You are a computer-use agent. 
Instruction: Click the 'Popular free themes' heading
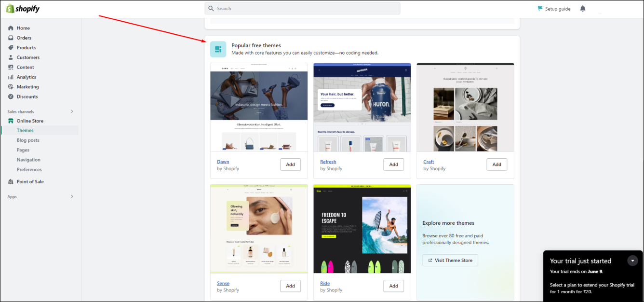(x=256, y=45)
